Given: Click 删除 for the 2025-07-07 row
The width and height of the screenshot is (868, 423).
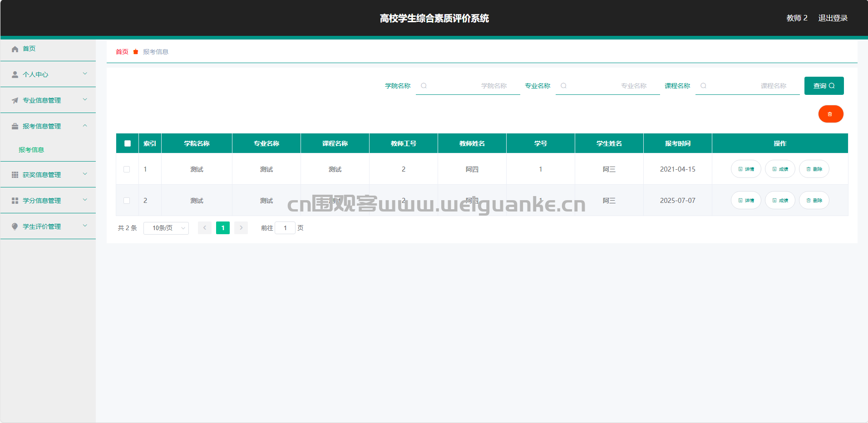Looking at the screenshot, I should [x=814, y=201].
